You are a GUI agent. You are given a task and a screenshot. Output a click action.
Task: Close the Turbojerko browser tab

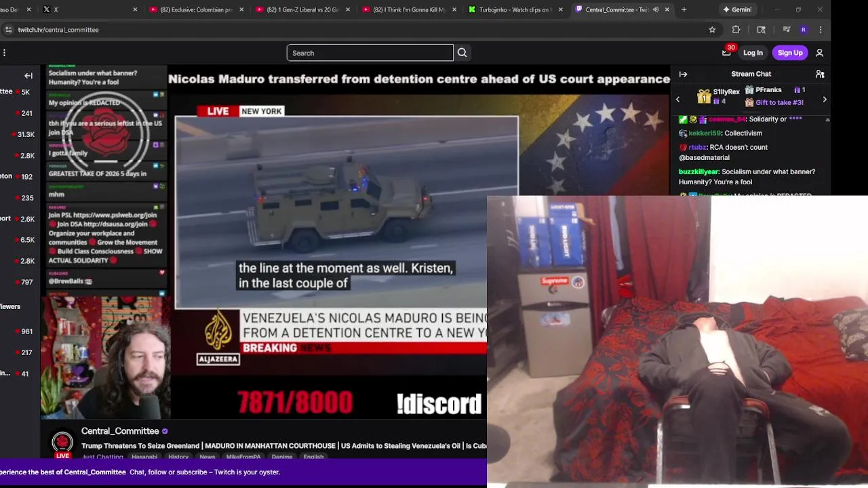560,9
